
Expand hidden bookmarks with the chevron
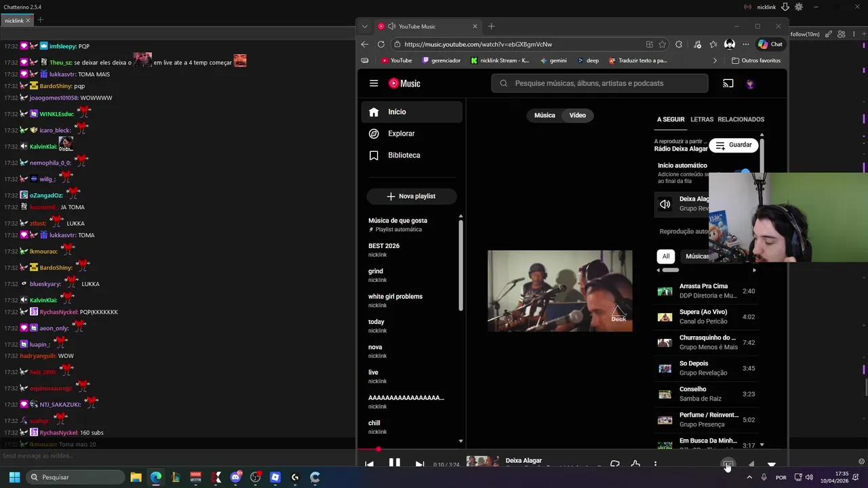point(715,60)
